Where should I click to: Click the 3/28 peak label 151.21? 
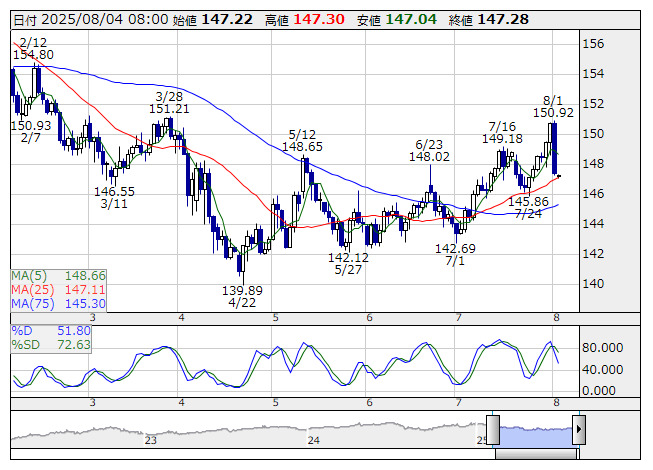[169, 108]
